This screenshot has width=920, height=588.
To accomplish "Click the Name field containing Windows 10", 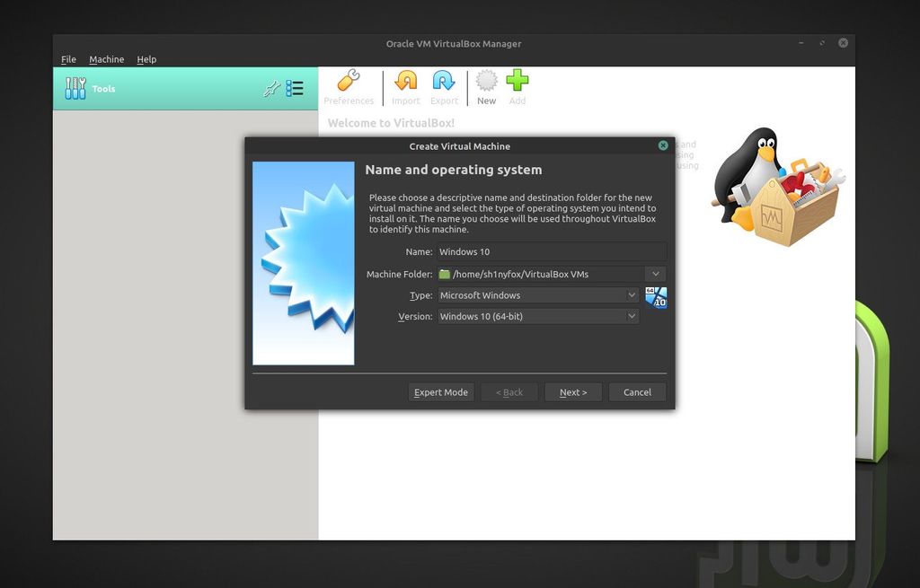I will [x=552, y=251].
